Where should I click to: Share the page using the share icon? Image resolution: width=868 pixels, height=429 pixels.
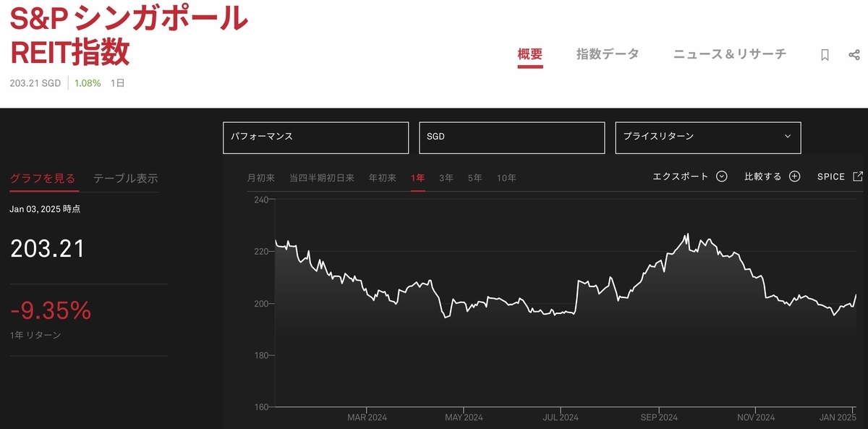[854, 55]
